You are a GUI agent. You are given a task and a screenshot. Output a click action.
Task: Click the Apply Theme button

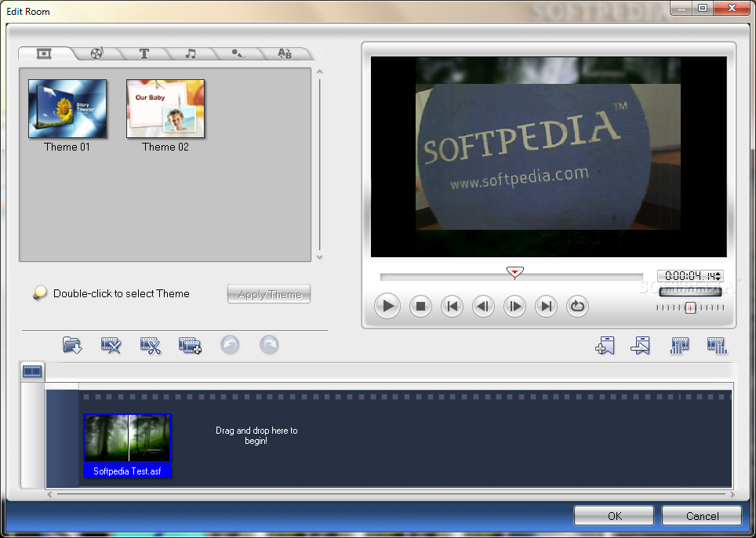269,294
